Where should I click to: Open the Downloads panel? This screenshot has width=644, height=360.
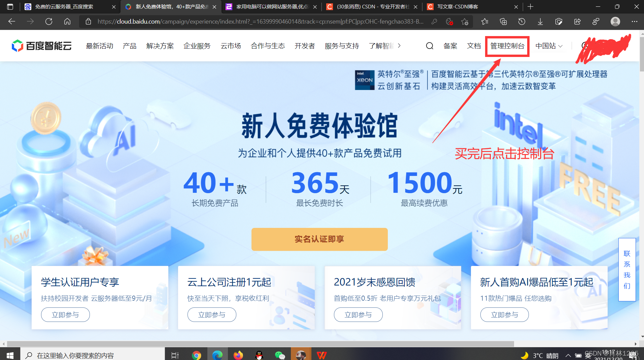pos(540,22)
